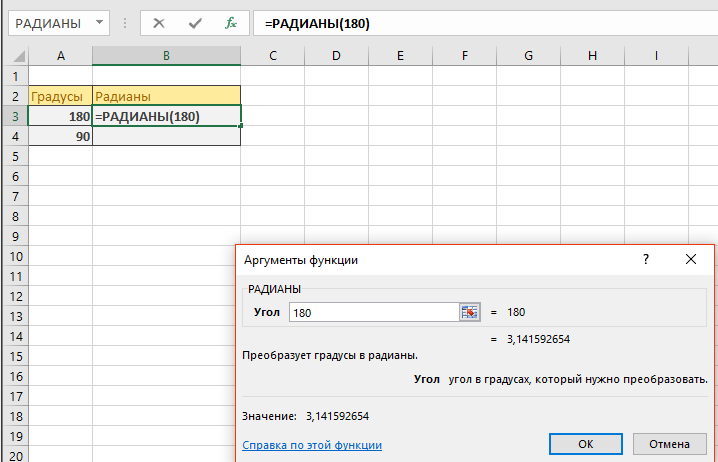Select row 5 header
The width and height of the screenshot is (718, 462).
(x=16, y=156)
